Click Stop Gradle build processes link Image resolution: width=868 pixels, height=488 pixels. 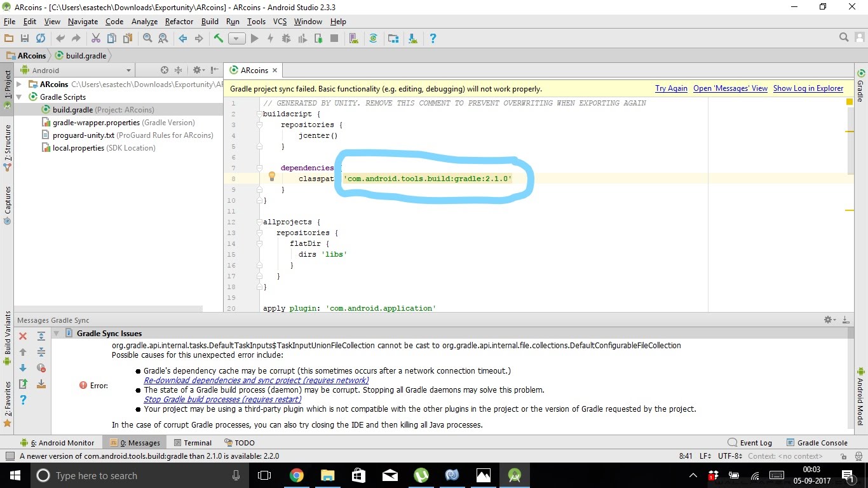(x=222, y=400)
